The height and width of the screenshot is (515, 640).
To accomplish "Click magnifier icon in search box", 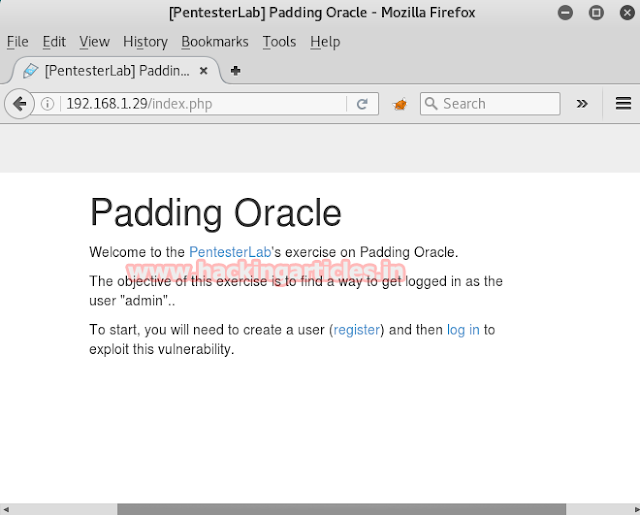I will (x=431, y=103).
